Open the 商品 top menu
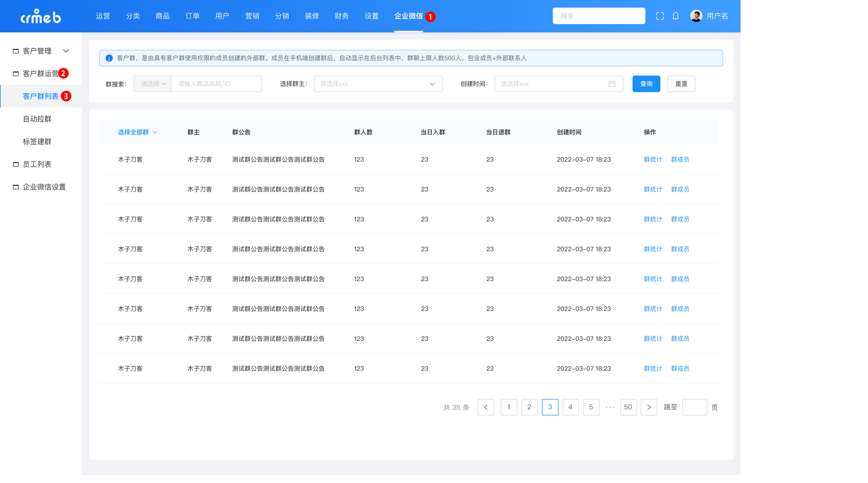 coord(162,16)
